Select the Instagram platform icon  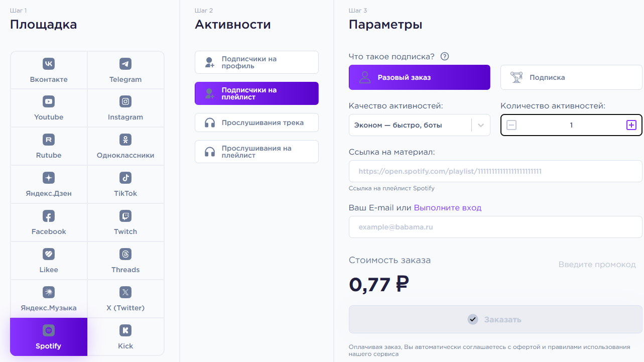point(125,101)
